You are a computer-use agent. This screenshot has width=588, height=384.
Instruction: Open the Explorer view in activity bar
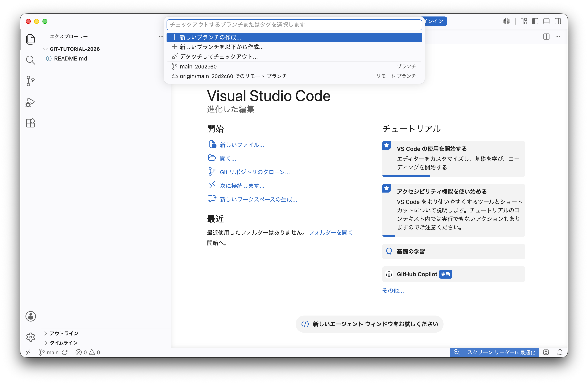coord(30,39)
